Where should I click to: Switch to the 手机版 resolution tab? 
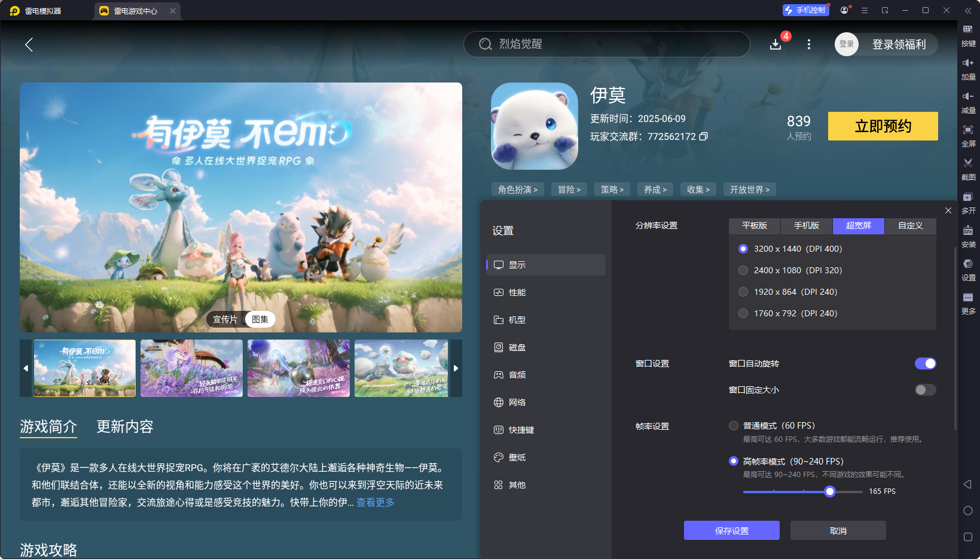[x=806, y=226]
